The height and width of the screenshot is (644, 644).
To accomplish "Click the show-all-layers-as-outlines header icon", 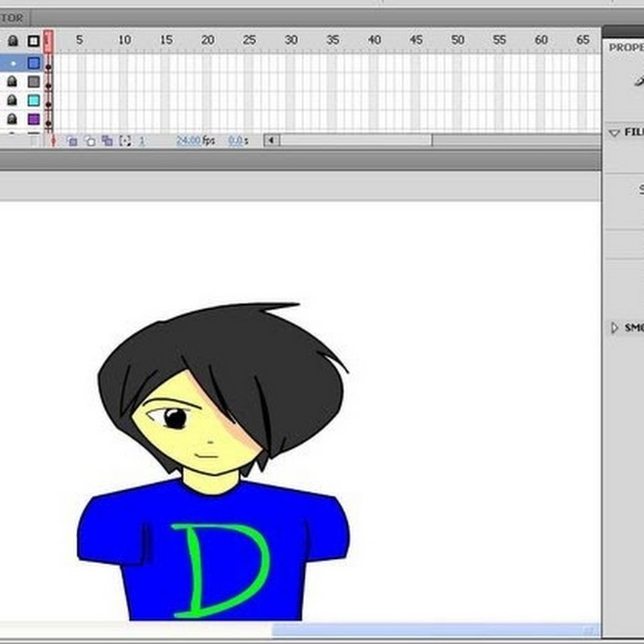I will pos(33,41).
